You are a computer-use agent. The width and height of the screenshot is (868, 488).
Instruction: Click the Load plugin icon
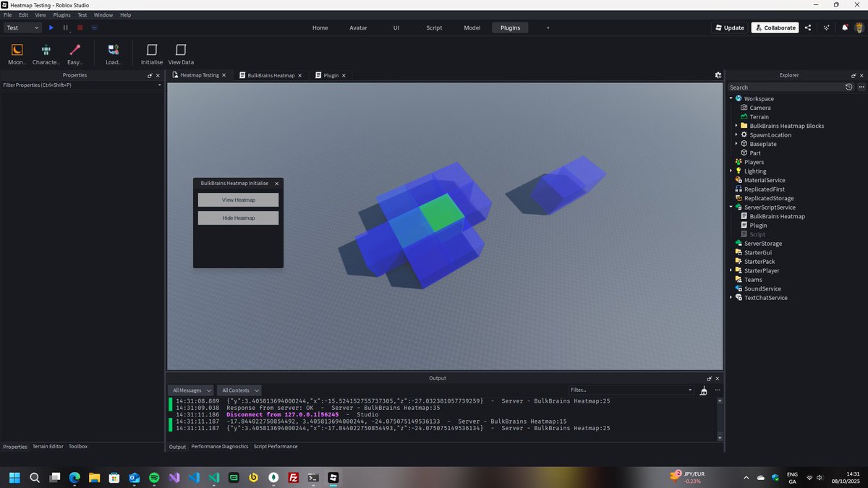114,54
